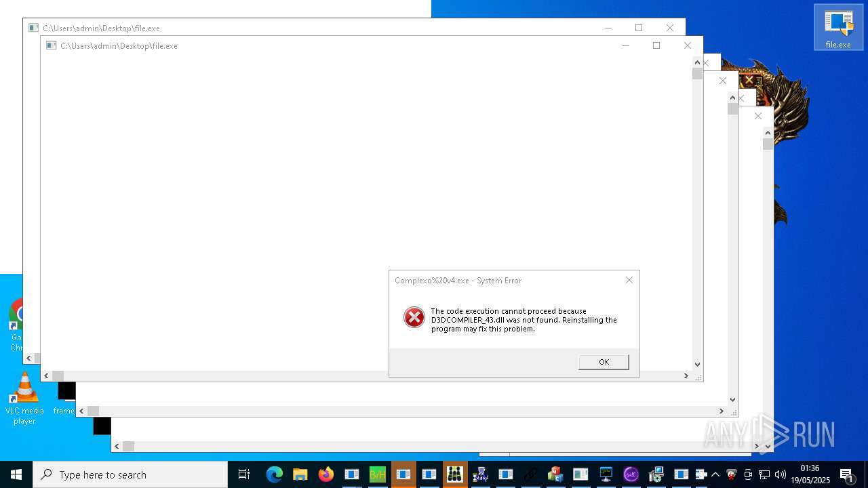Open the chain link taskbar icon
Viewport: 868px width, 488px height.
point(530,474)
